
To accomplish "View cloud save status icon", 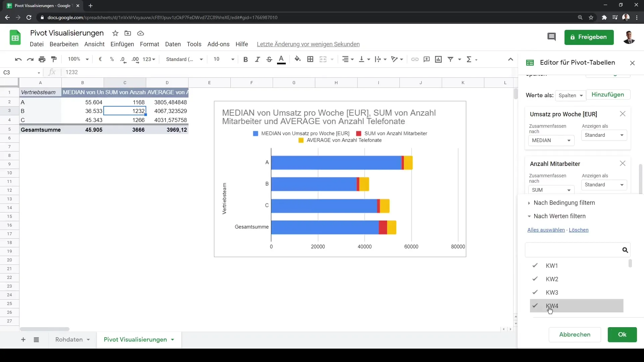I will pyautogui.click(x=141, y=33).
